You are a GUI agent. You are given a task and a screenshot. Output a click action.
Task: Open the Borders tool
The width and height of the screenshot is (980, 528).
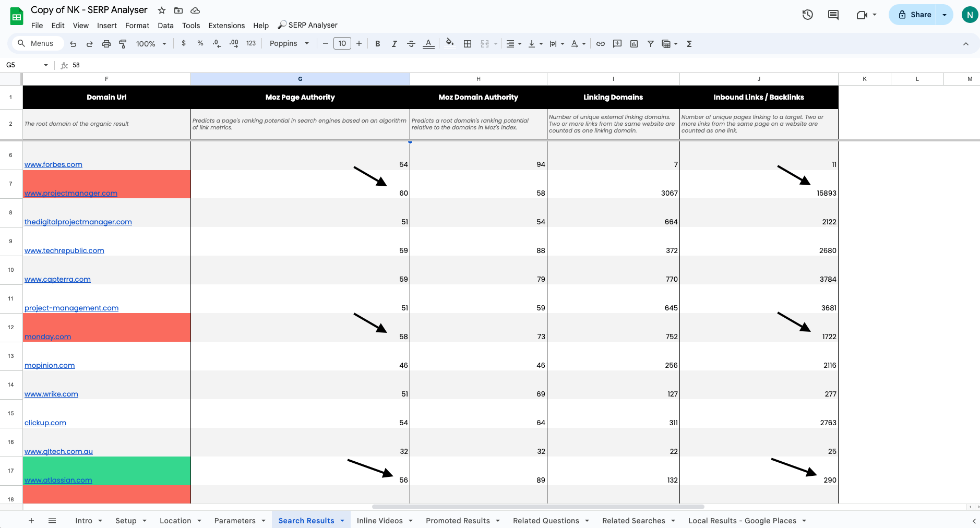pyautogui.click(x=467, y=44)
